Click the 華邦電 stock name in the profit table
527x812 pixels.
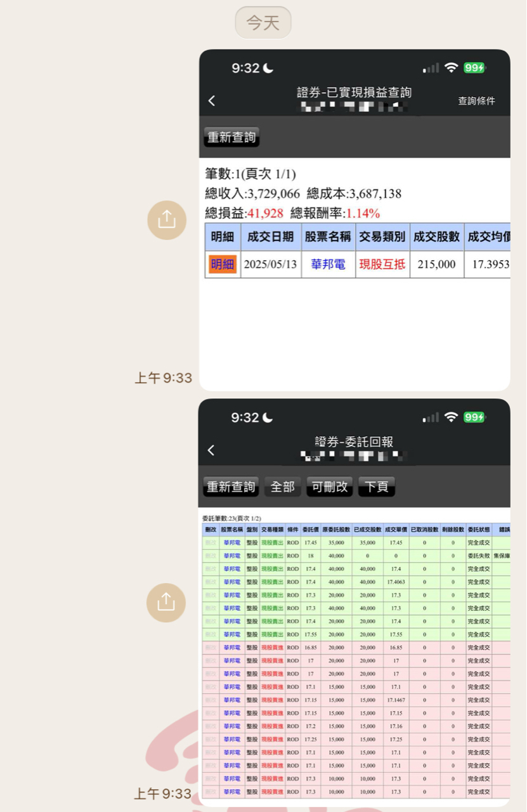(x=329, y=264)
